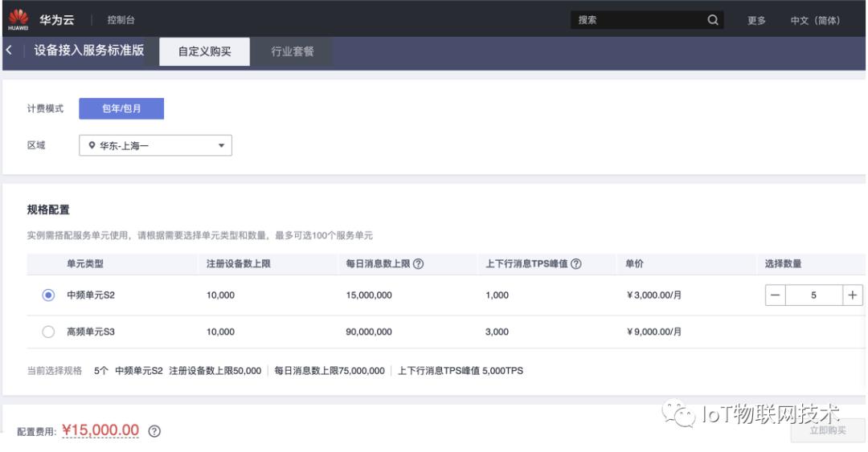Click 设备接入服务标准版 page title
Viewport: 868px width, 452px height.
point(88,51)
